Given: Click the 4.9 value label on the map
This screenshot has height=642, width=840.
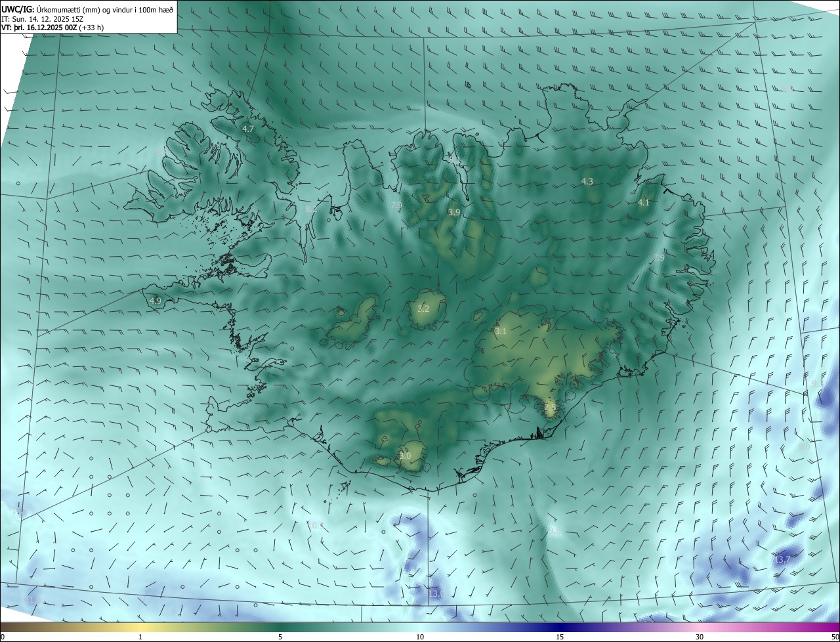Looking at the screenshot, I should coord(156,301).
